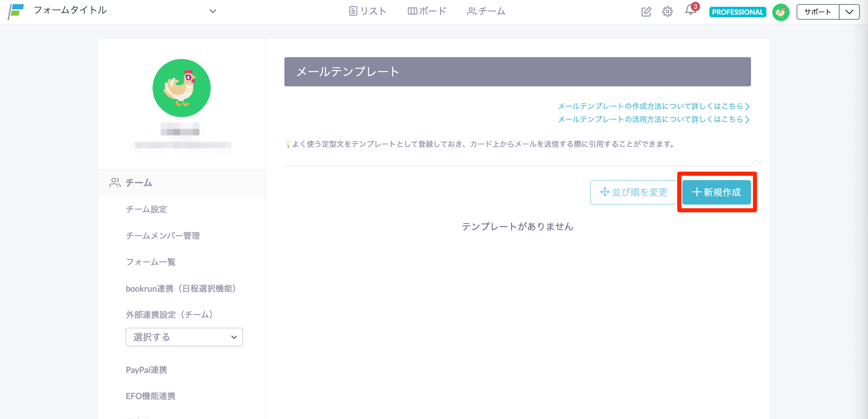Switch to the ボード view

(427, 11)
